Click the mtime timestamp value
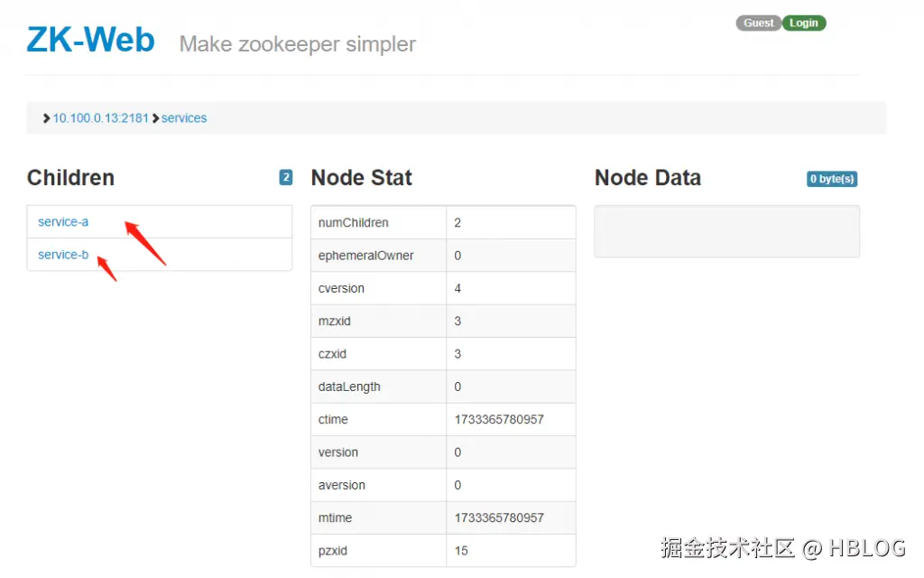Viewport: 924px width, 578px height. 499,518
